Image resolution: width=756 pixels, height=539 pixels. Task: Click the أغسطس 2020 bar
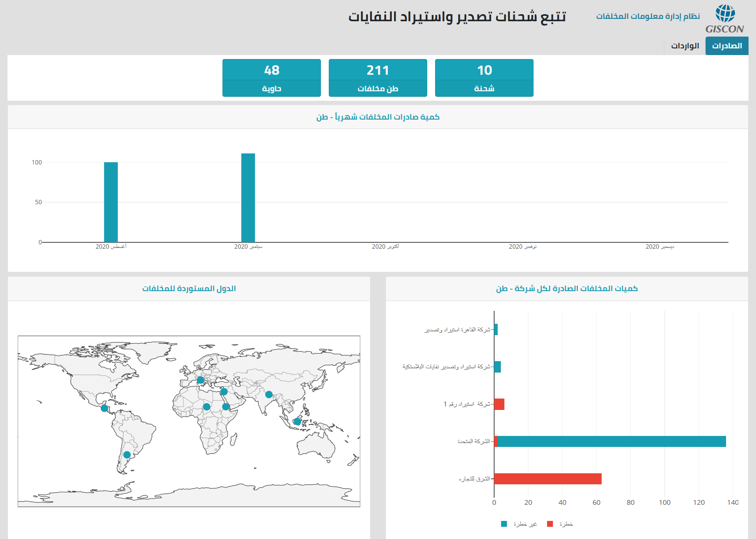point(111,202)
